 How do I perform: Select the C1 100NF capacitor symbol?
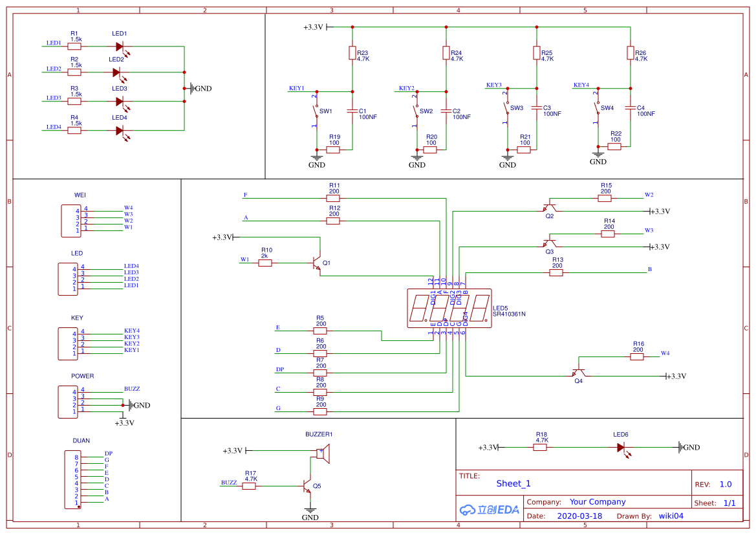pos(352,111)
